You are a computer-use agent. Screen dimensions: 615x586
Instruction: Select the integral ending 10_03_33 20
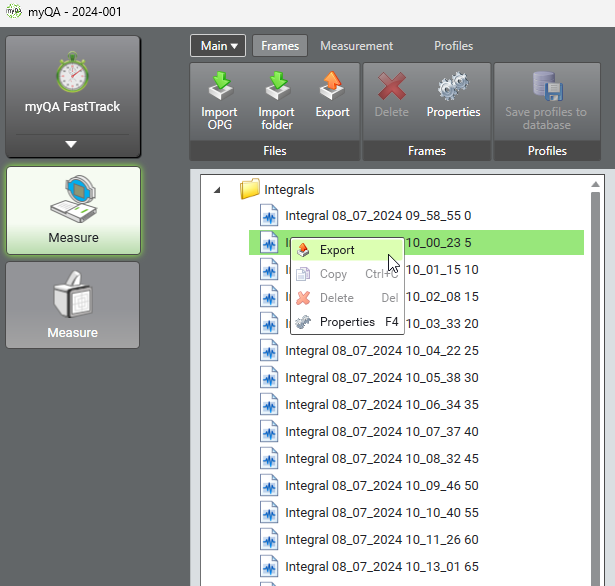(x=442, y=324)
